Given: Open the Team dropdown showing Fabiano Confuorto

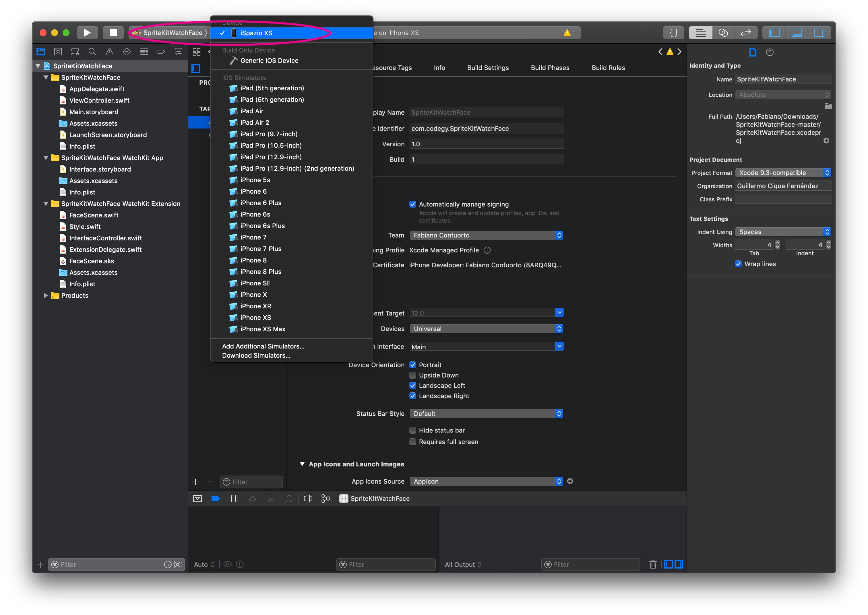Looking at the screenshot, I should pyautogui.click(x=486, y=235).
